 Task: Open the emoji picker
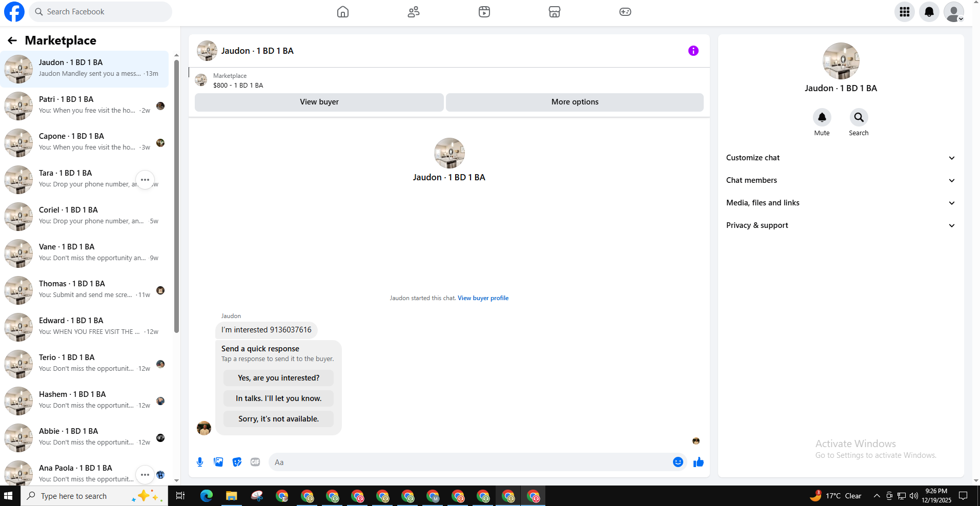[x=678, y=462]
